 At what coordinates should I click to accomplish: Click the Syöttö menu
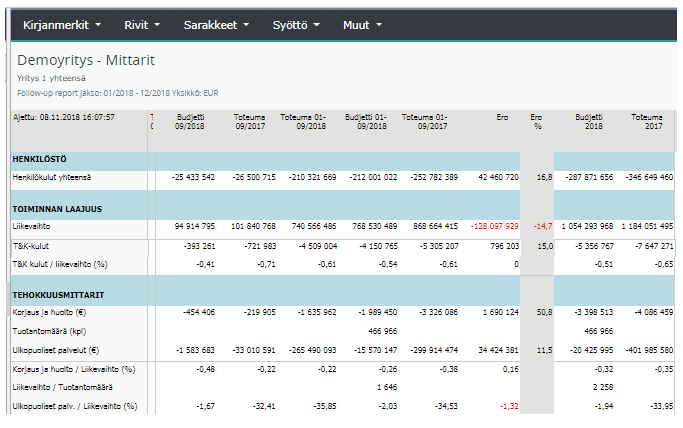pos(295,24)
